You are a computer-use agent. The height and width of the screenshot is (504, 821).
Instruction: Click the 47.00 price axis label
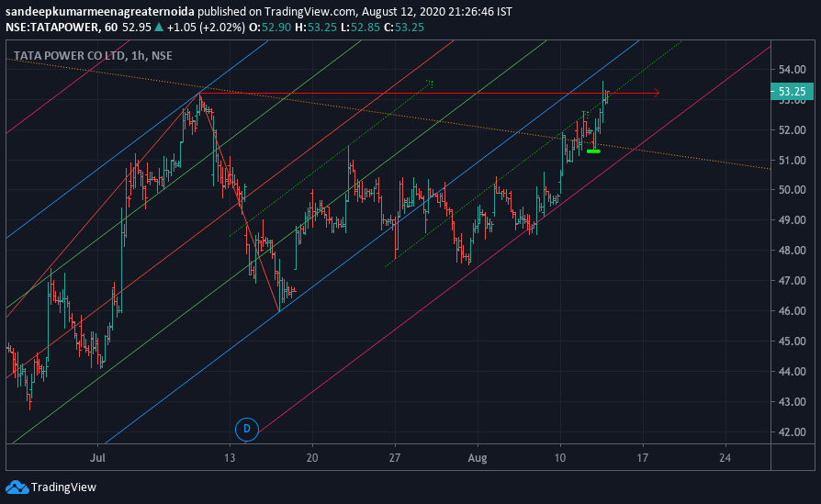click(793, 281)
